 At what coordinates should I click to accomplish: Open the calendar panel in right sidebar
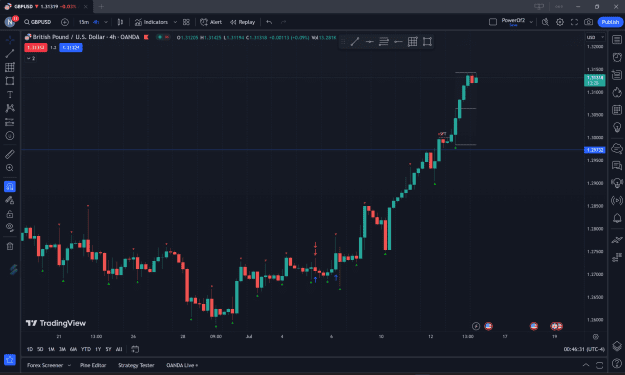coord(617,110)
